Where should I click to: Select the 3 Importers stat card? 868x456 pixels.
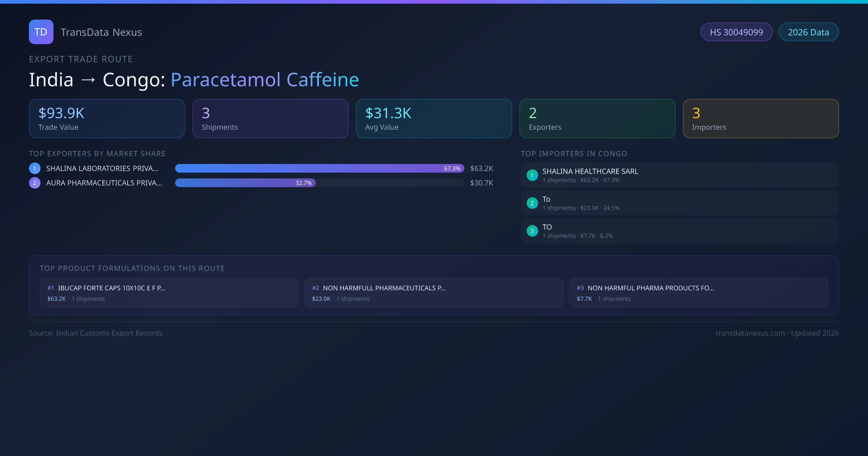point(761,119)
